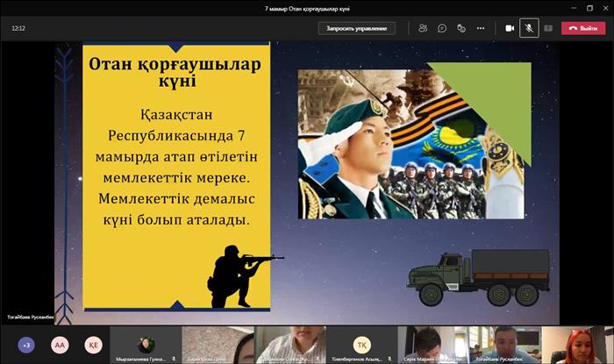Open the meeting chat

click(442, 28)
